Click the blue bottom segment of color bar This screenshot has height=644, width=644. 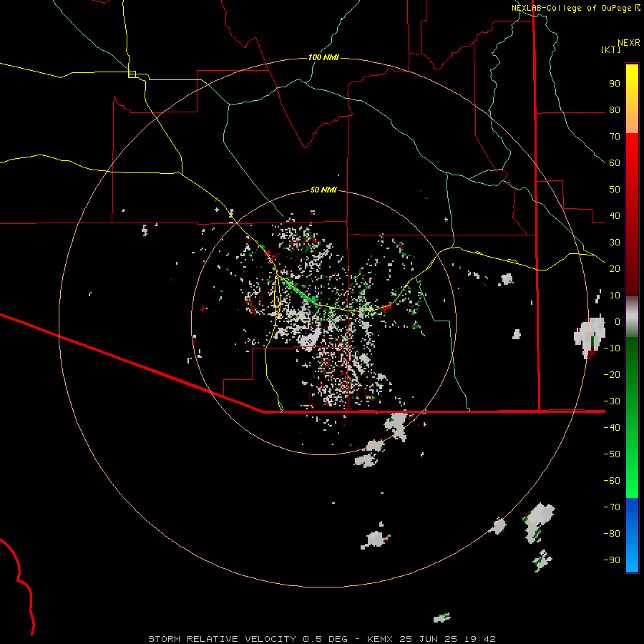(632, 535)
